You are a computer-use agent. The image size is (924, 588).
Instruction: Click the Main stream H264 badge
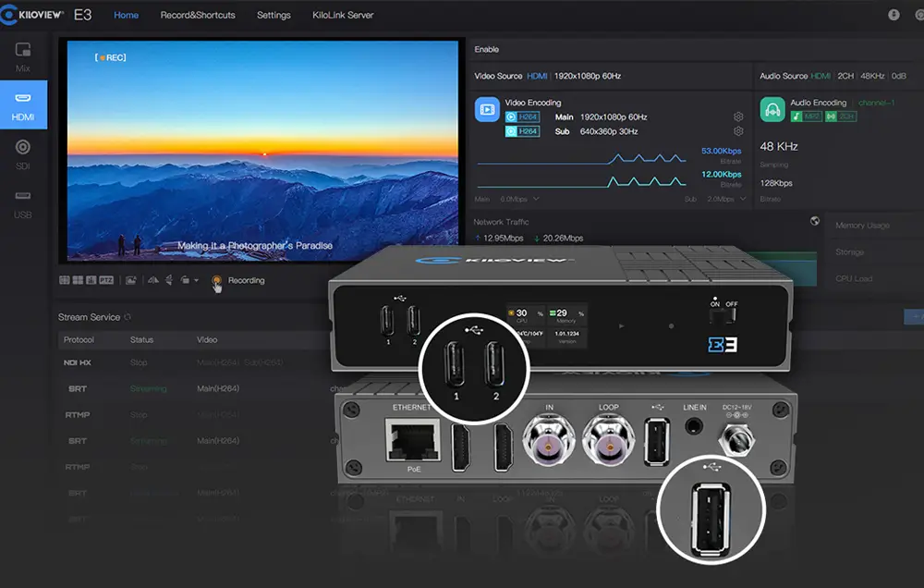[x=522, y=116]
